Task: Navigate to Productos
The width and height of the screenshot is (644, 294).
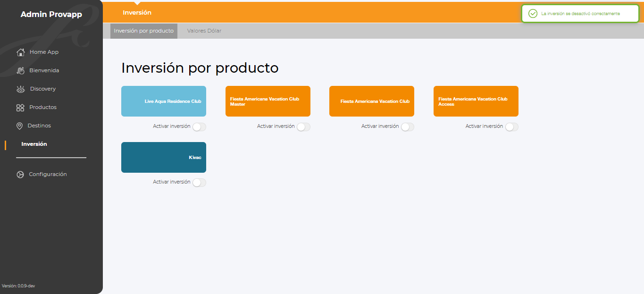Action: (43, 107)
